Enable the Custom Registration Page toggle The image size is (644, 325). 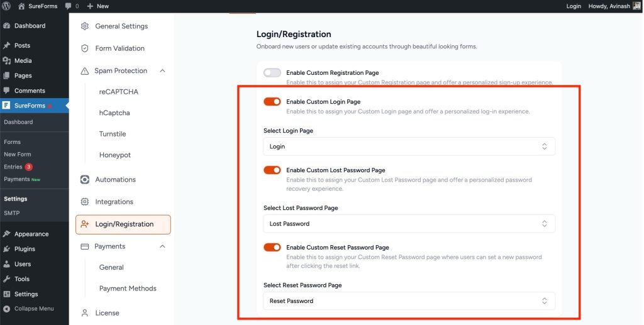[x=272, y=73]
